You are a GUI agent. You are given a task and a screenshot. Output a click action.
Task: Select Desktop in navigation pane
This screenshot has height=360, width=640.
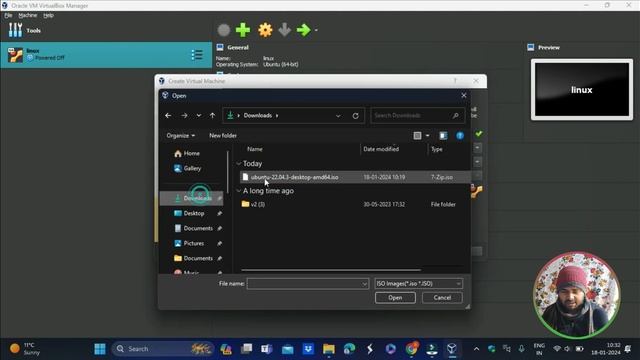(194, 213)
